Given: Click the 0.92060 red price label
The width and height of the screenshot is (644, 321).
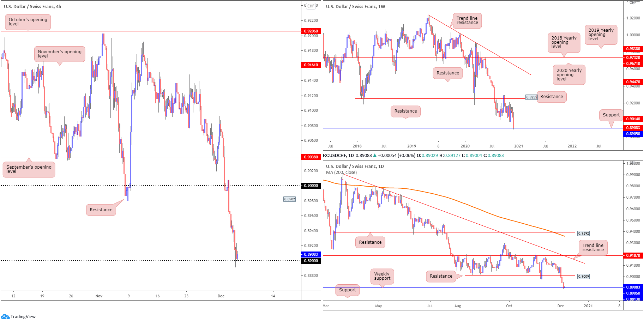Looking at the screenshot, I should [311, 31].
